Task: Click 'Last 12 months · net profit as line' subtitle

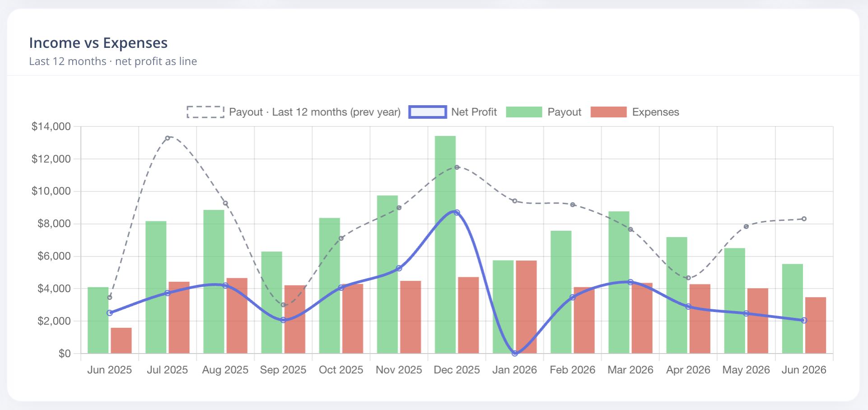Action: [x=113, y=61]
